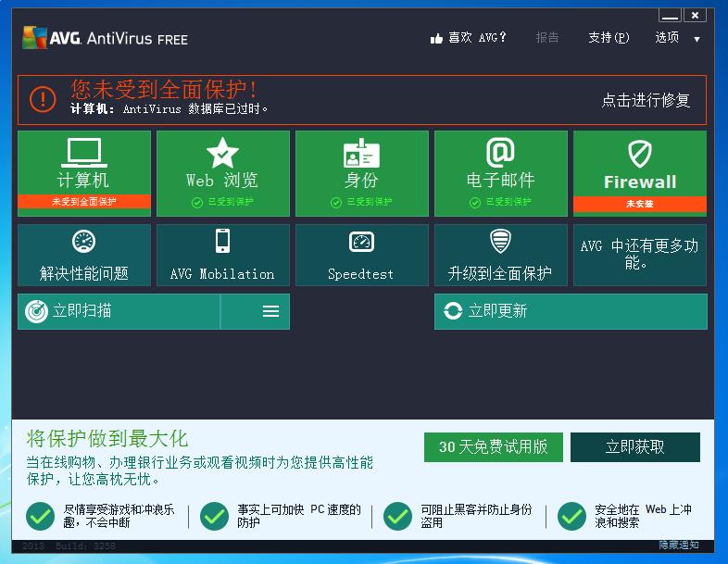Click the Firewall shield tile
Image resolution: width=728 pixels, height=564 pixels.
(640, 173)
